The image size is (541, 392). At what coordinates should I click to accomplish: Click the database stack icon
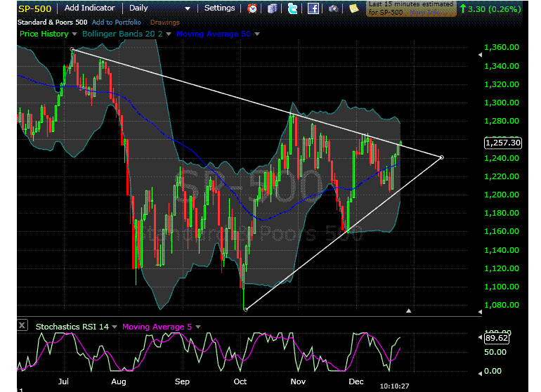point(273,8)
